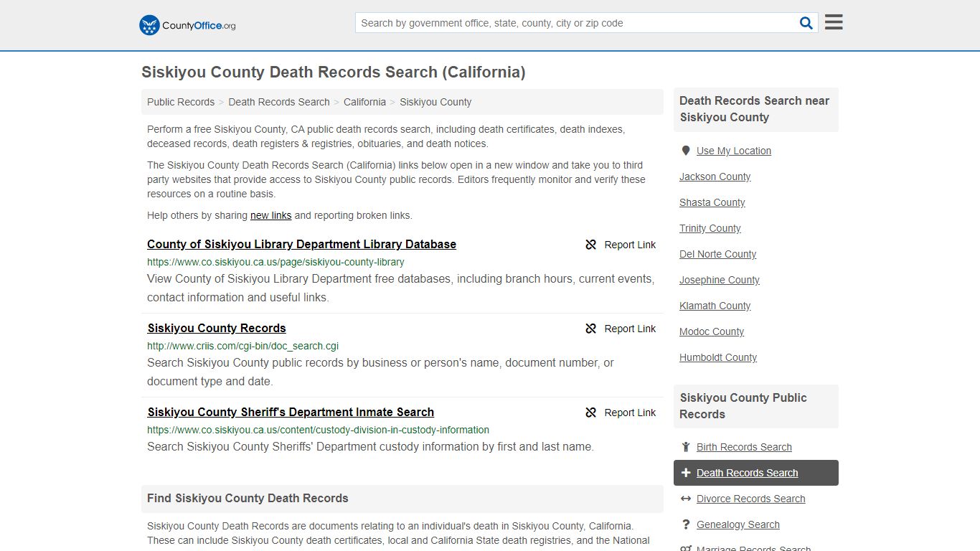Open Siskiyou County Records link
The width and height of the screenshot is (980, 551).
coord(217,328)
